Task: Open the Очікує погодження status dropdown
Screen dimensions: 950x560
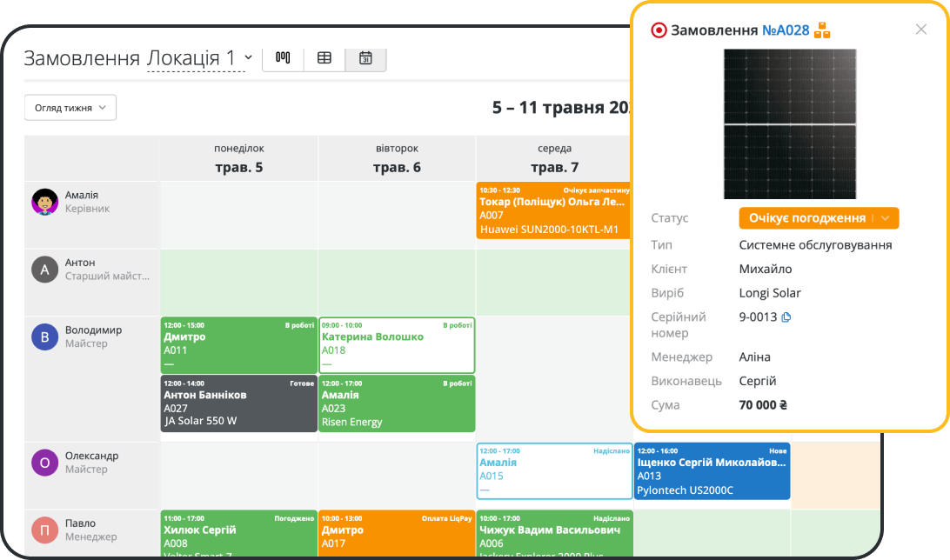Action: pyautogui.click(x=819, y=218)
